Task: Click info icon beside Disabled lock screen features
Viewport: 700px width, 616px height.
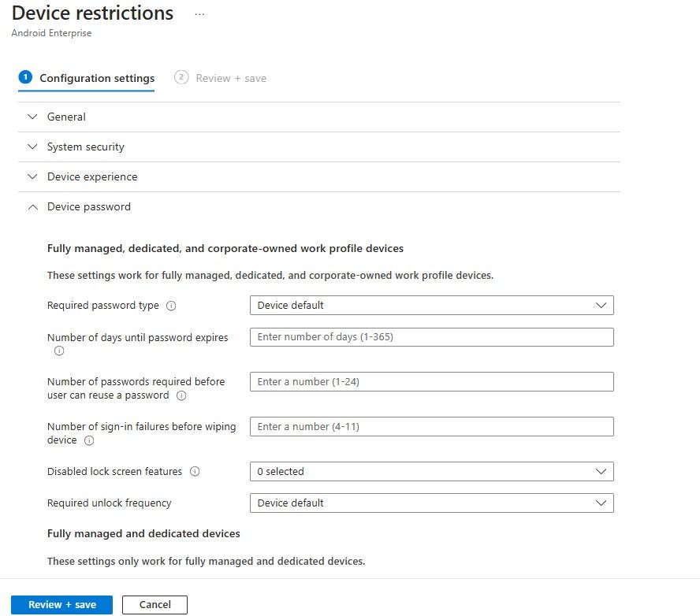Action: click(195, 472)
